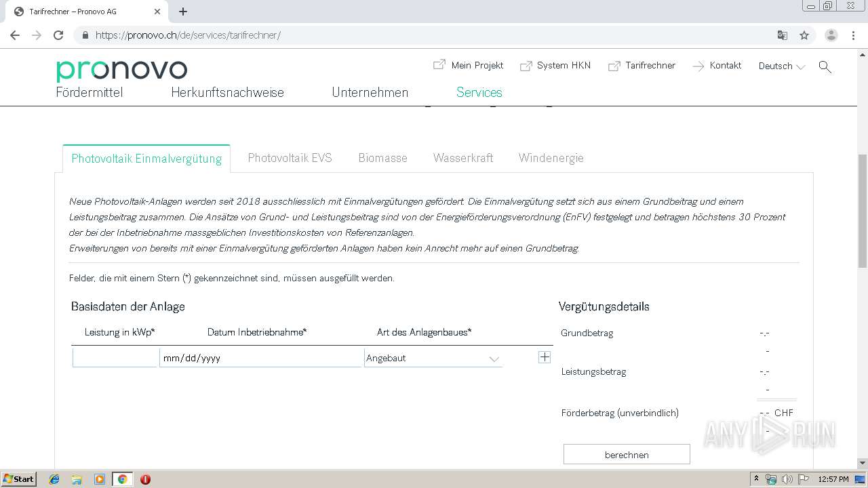
Task: Click the browser back arrow
Action: (x=15, y=35)
